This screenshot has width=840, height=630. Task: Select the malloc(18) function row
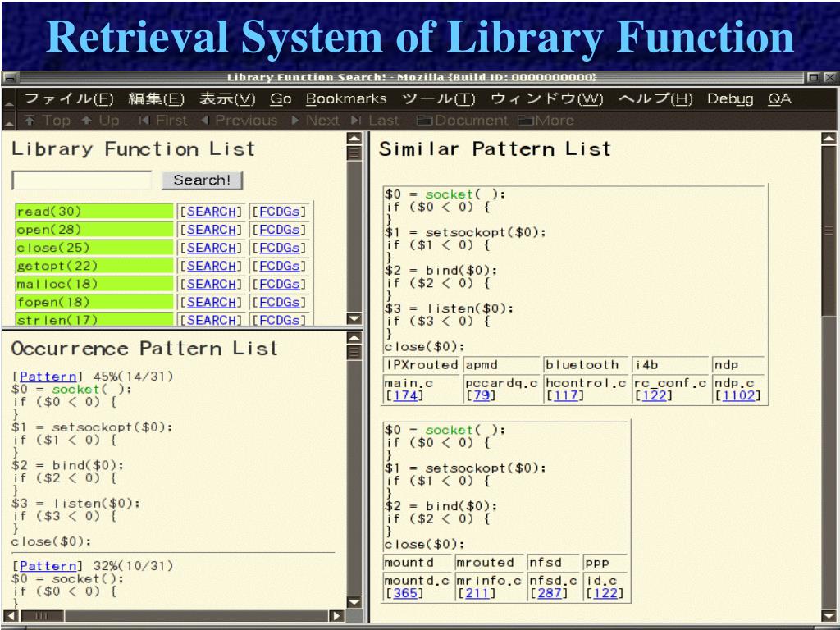coord(94,285)
